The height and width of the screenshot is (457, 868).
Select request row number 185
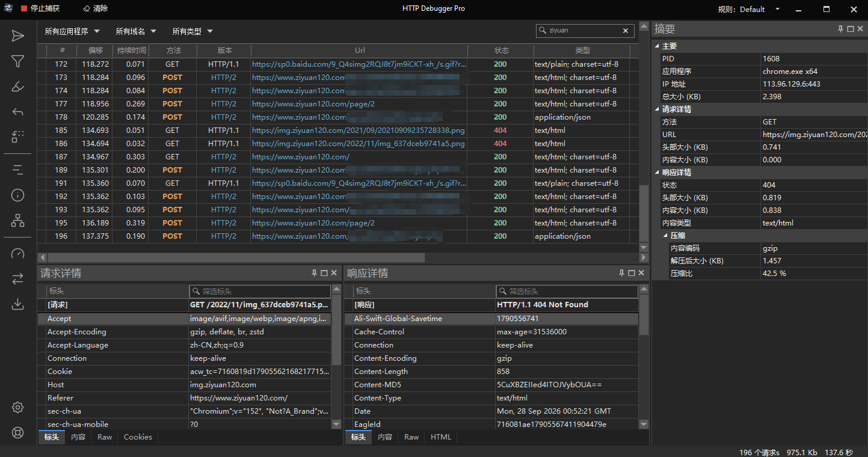338,130
